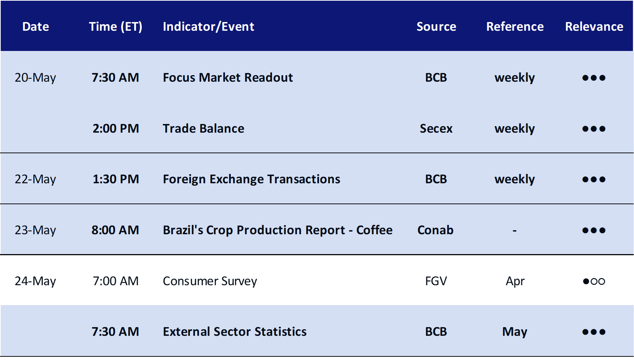Select the 22-May date cell
Viewport: 634px width, 364px height.
coord(35,179)
